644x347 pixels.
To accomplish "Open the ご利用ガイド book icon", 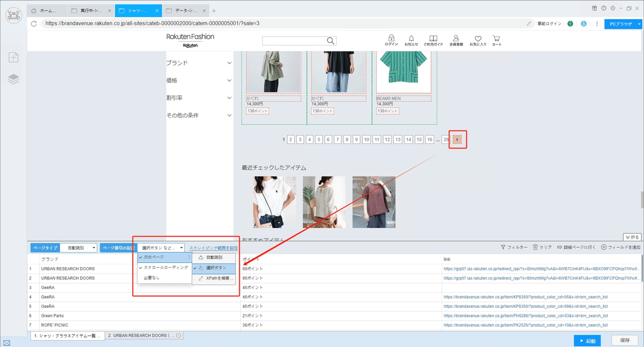I will pyautogui.click(x=433, y=38).
